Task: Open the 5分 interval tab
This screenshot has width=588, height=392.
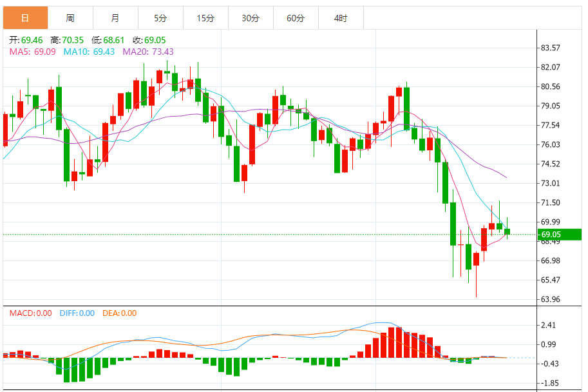Action: point(160,18)
